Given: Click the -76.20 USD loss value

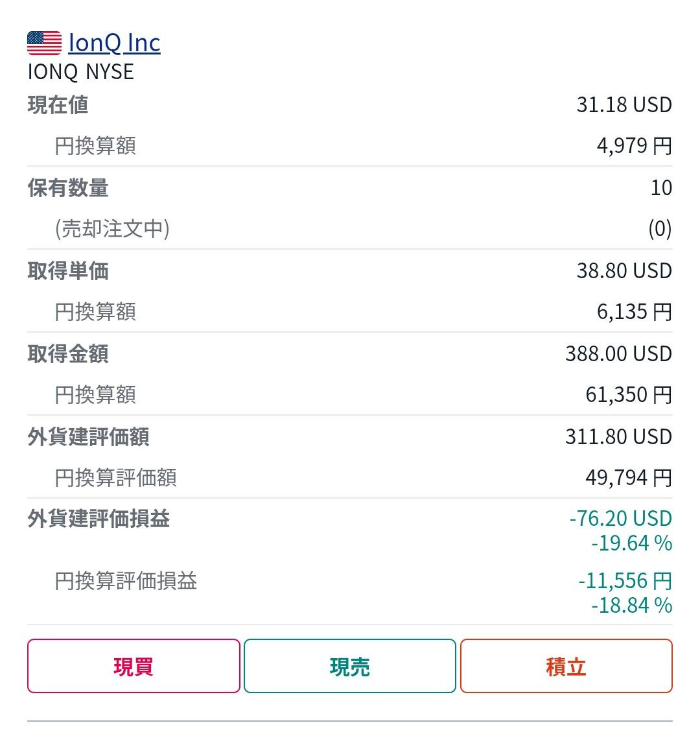Looking at the screenshot, I should 620,519.
